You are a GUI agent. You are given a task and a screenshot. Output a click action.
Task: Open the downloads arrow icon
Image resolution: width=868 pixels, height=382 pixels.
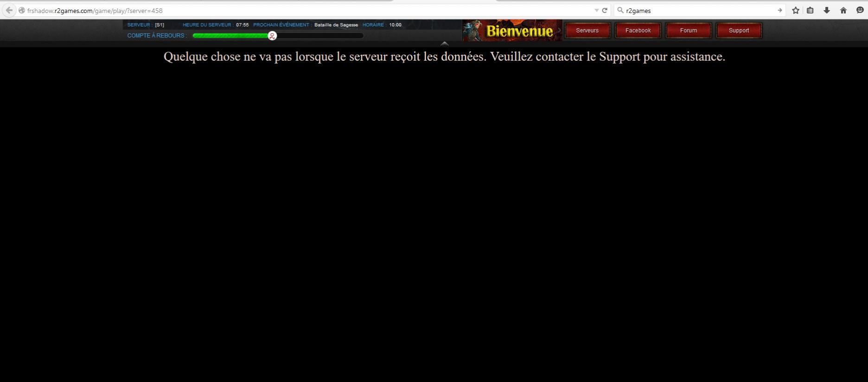(827, 10)
